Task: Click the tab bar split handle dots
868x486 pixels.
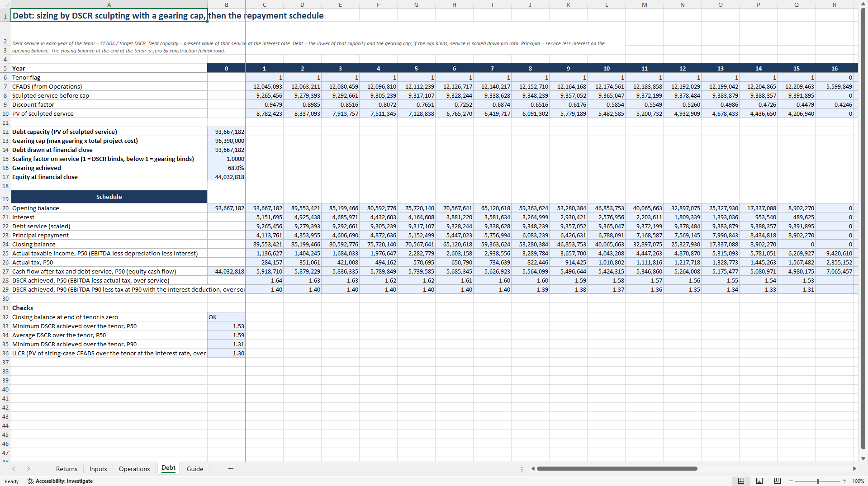Action: [522, 469]
